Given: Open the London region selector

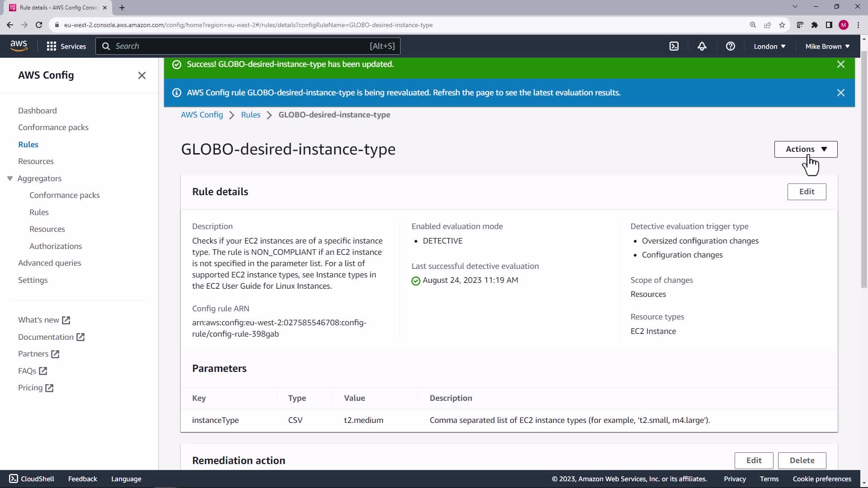Looking at the screenshot, I should pyautogui.click(x=769, y=46).
